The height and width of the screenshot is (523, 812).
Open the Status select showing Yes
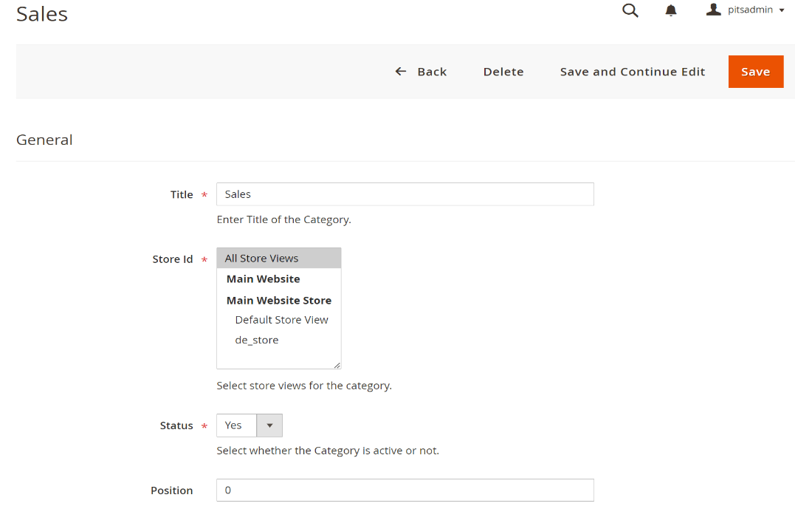(236, 425)
